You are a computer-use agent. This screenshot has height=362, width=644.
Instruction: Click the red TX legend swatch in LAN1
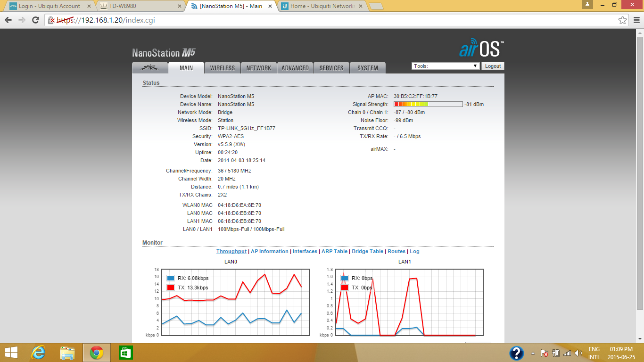[x=345, y=288]
